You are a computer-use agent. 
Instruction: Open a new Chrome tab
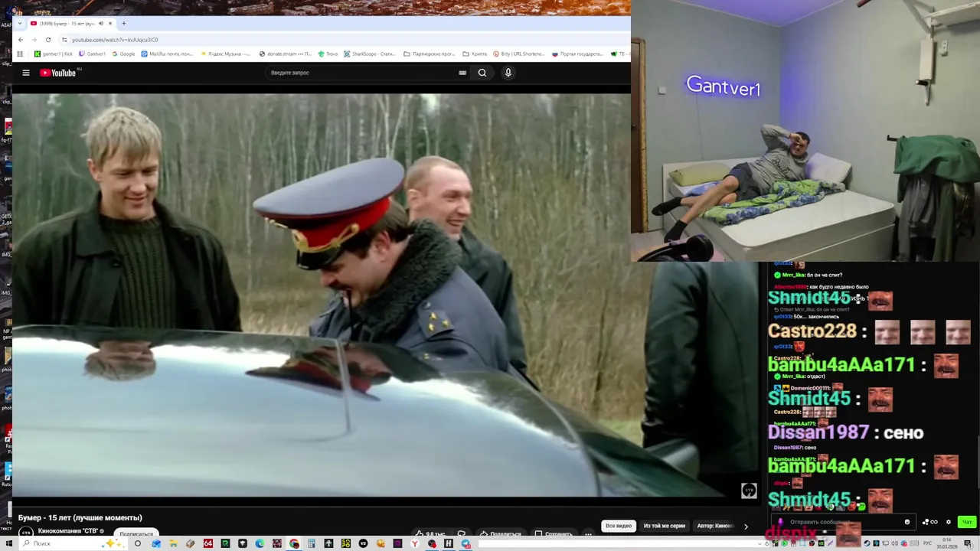[x=124, y=23]
